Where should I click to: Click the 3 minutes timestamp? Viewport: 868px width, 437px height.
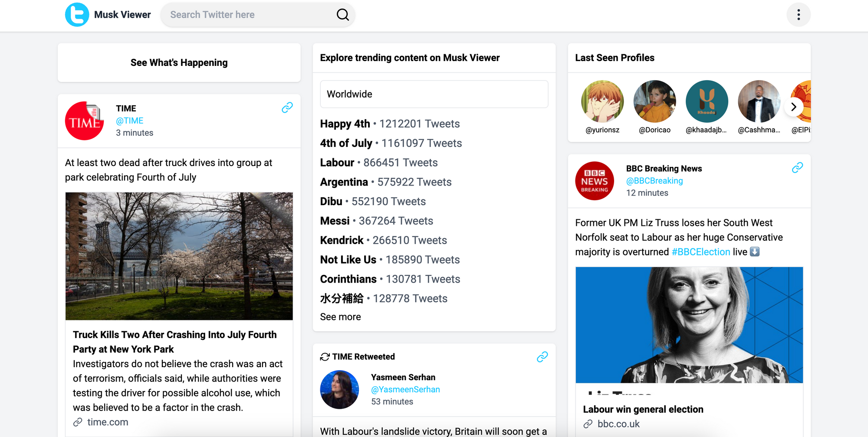135,133
